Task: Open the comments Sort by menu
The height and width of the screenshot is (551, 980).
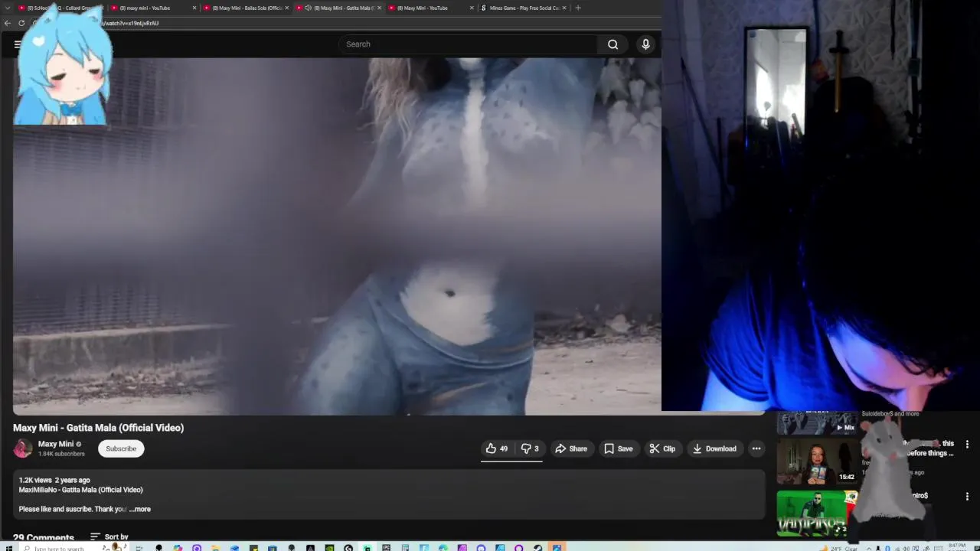Action: [x=109, y=537]
